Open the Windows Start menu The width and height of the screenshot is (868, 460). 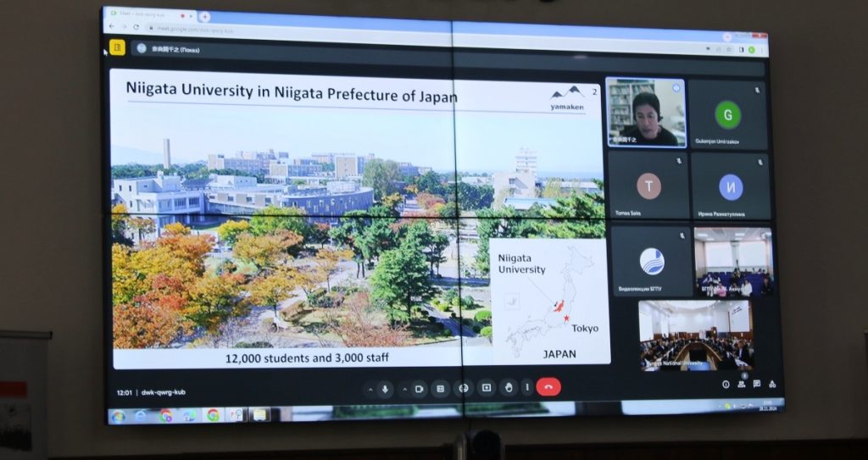[x=118, y=416]
